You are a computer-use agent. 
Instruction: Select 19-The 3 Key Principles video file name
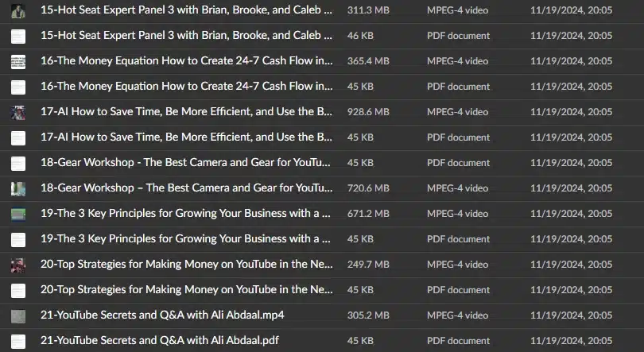[x=185, y=213]
